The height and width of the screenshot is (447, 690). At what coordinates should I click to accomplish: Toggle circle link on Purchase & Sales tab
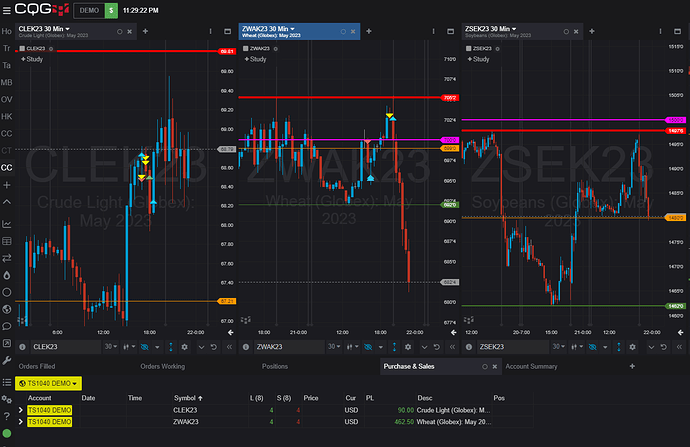(485, 366)
